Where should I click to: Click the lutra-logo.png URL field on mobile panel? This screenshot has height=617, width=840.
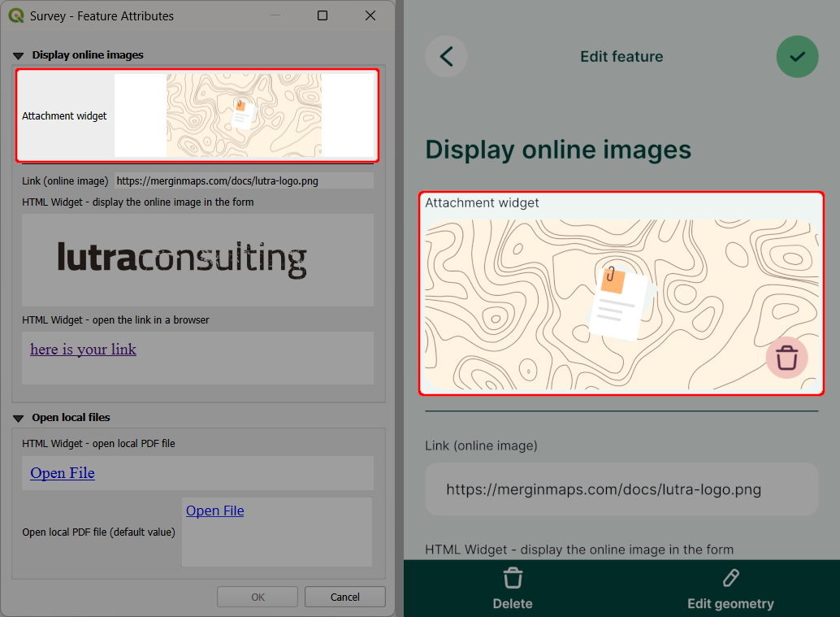[x=621, y=489]
